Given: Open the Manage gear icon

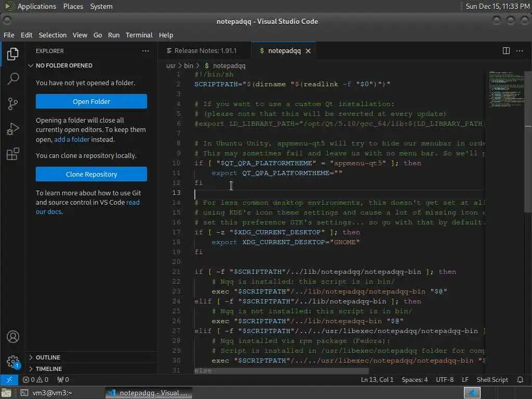Looking at the screenshot, I should 13,362.
